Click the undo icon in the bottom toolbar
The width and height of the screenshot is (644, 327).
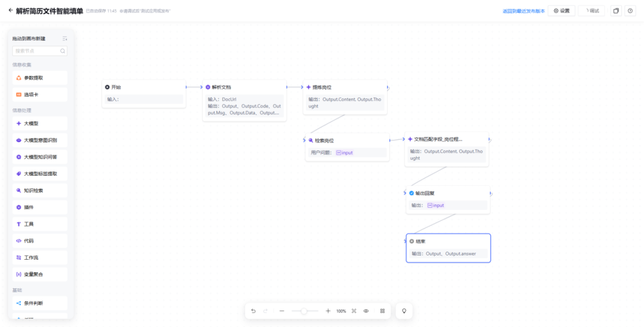point(253,311)
